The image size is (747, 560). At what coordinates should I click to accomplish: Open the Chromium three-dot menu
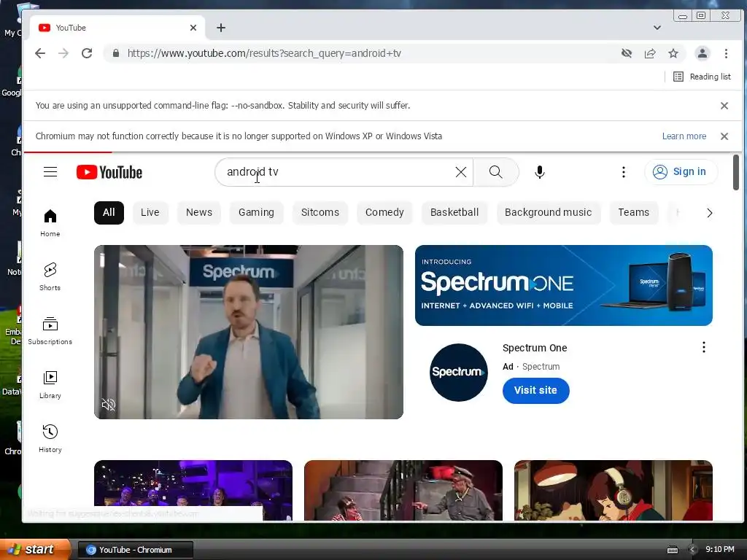(x=726, y=53)
